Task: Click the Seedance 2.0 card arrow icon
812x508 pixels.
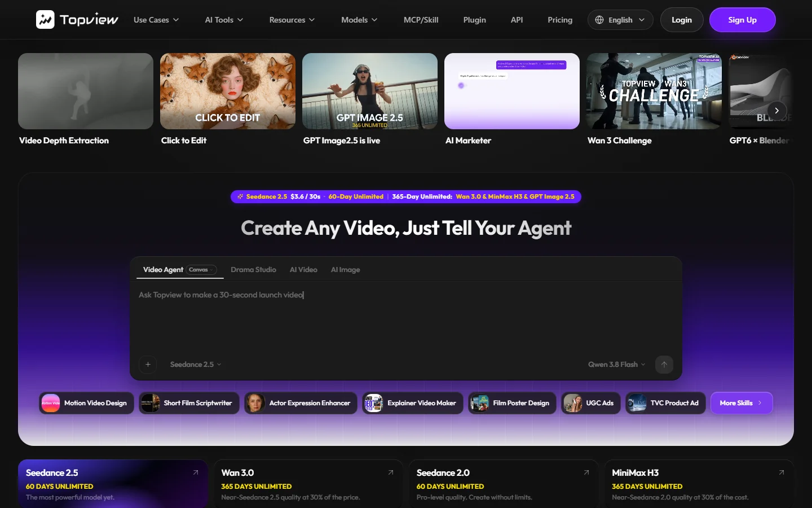Action: click(x=586, y=472)
